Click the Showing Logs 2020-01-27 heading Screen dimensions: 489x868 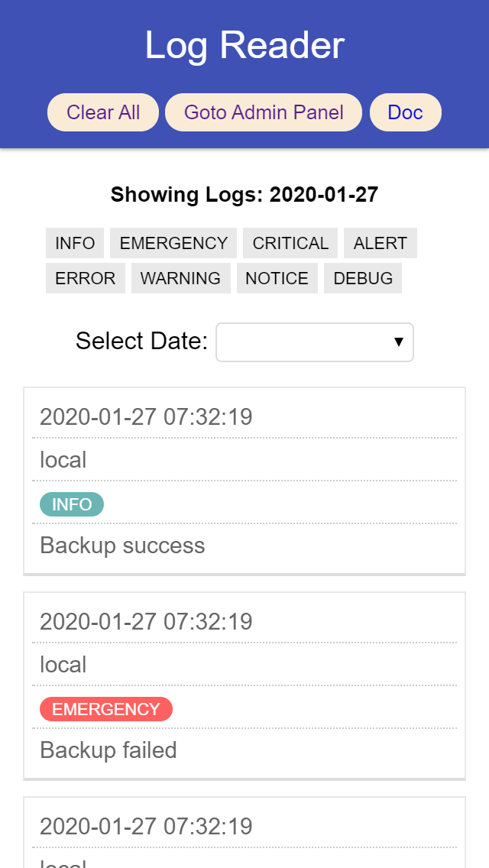244,195
